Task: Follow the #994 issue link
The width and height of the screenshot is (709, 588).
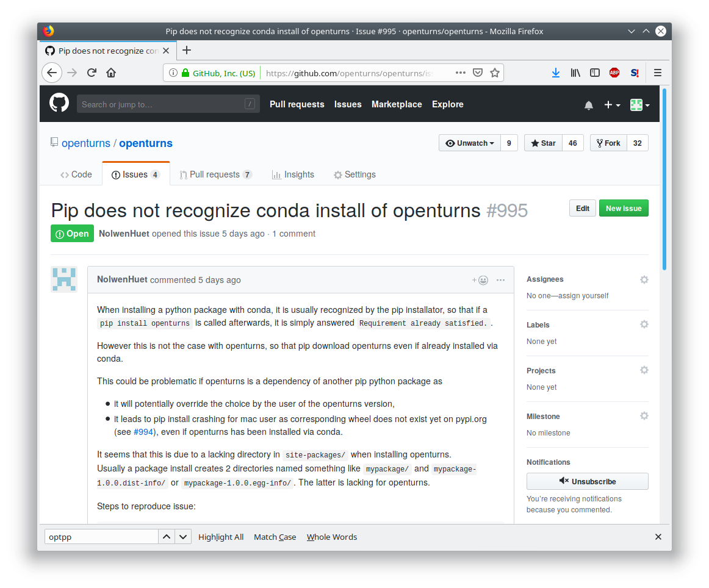Action: [x=141, y=432]
